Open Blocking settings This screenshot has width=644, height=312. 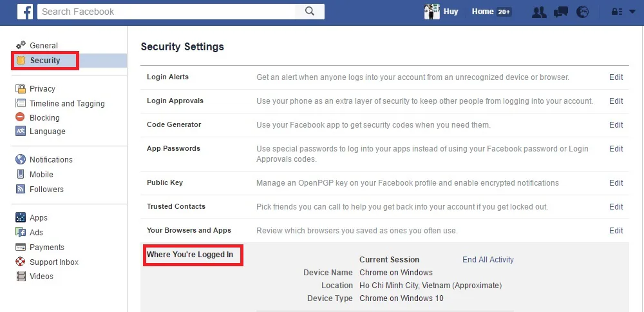click(44, 117)
